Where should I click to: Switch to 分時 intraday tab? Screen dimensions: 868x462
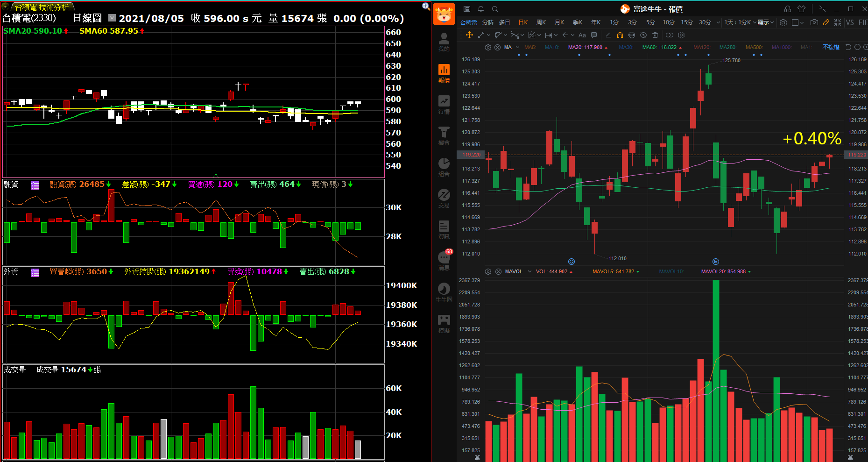point(488,22)
